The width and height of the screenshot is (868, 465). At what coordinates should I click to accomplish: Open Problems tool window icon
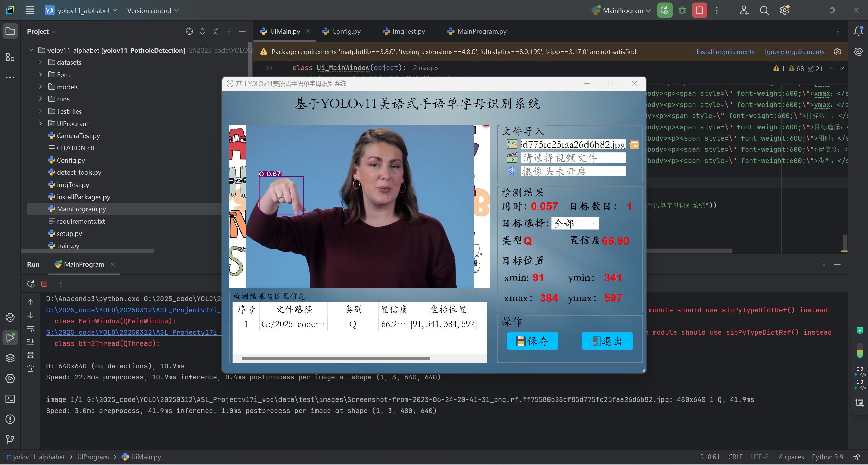click(10, 419)
